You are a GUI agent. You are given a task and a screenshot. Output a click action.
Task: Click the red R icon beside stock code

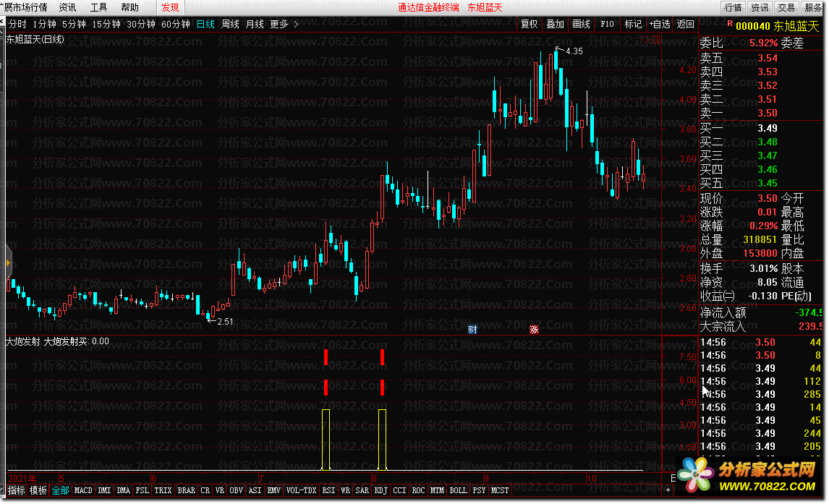730,23
